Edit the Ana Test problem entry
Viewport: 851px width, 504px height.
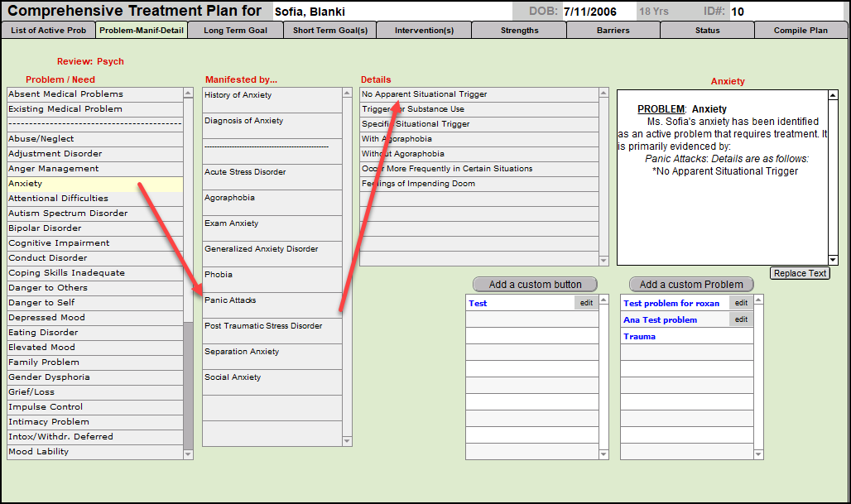click(741, 319)
